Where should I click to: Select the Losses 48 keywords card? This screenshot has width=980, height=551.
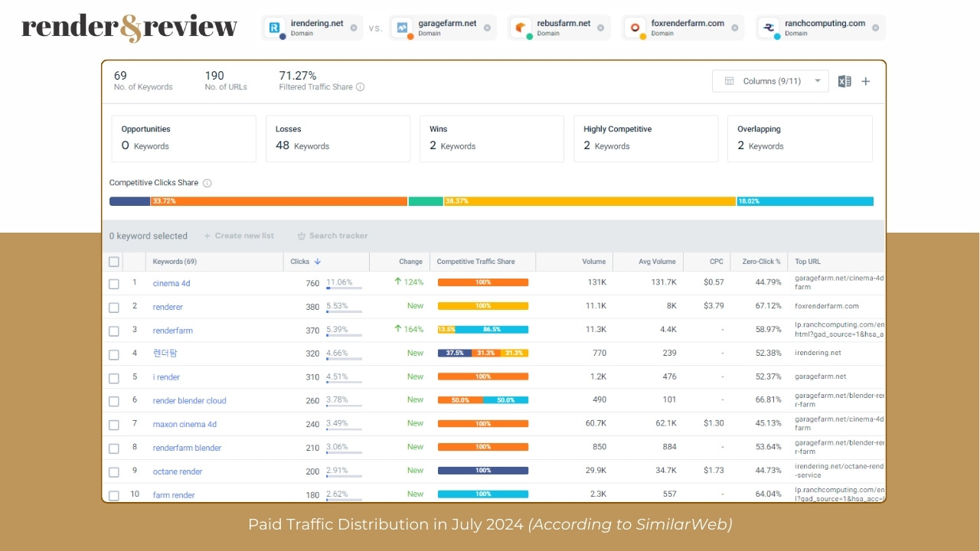tap(338, 139)
